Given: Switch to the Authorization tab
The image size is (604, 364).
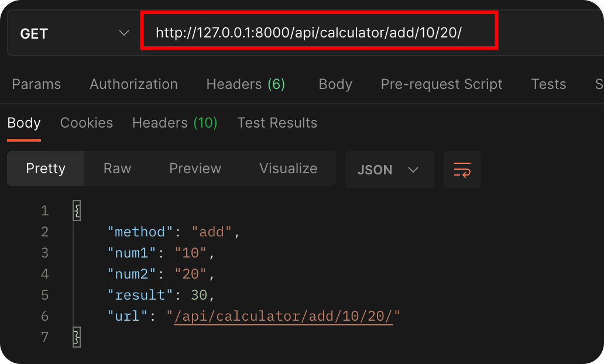Looking at the screenshot, I should click(133, 84).
